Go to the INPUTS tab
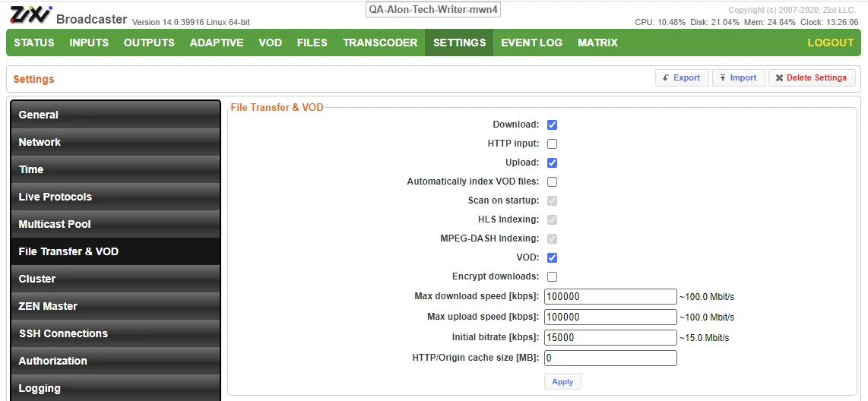The height and width of the screenshot is (401, 868). pos(89,43)
